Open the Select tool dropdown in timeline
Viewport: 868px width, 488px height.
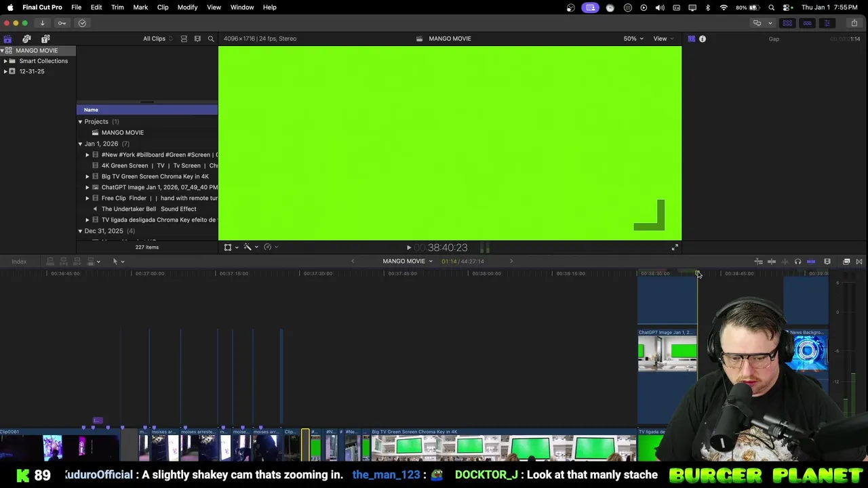[x=118, y=262]
